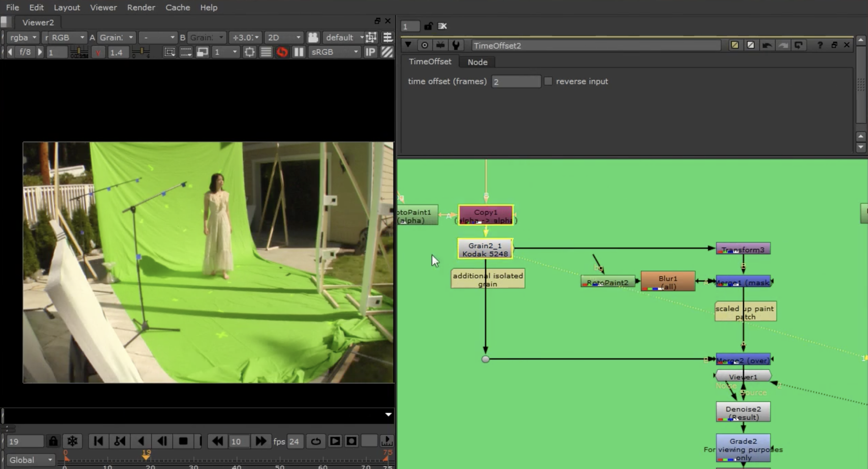Toggle the frame lock padlock button
This screenshot has height=469, width=868.
(53, 441)
